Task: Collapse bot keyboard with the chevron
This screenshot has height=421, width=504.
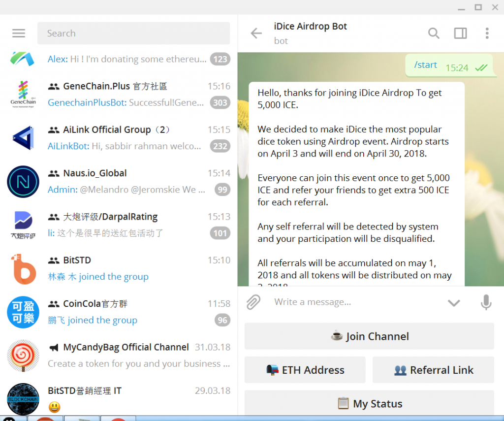Action: (x=454, y=303)
